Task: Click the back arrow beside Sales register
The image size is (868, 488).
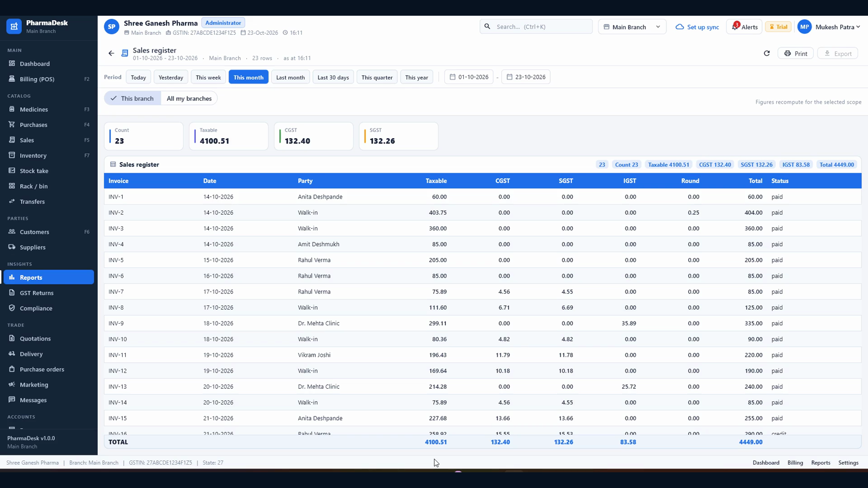Action: [111, 53]
